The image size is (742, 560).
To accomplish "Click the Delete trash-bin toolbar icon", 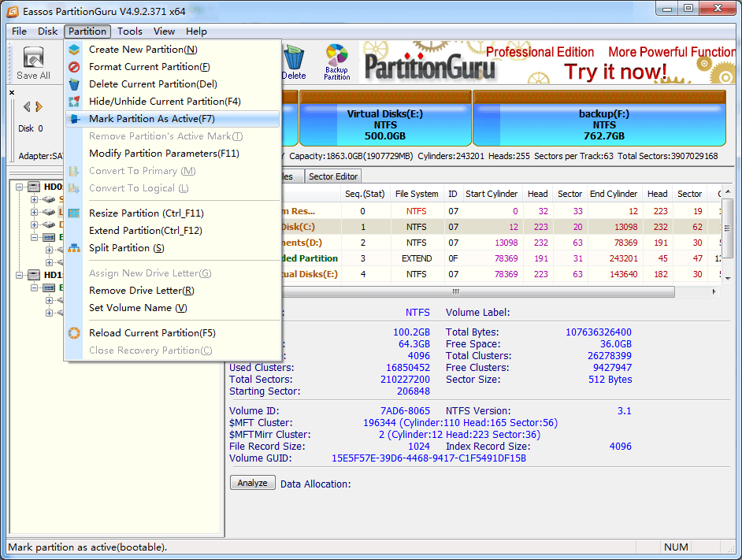I will (294, 62).
